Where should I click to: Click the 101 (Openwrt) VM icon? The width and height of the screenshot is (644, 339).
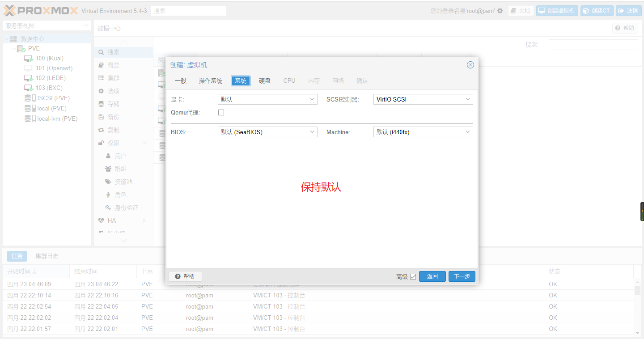28,68
